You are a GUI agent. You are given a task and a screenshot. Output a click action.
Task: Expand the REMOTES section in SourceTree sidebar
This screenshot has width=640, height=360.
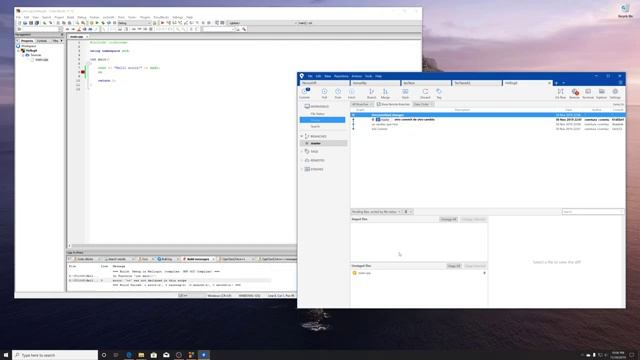click(x=302, y=160)
